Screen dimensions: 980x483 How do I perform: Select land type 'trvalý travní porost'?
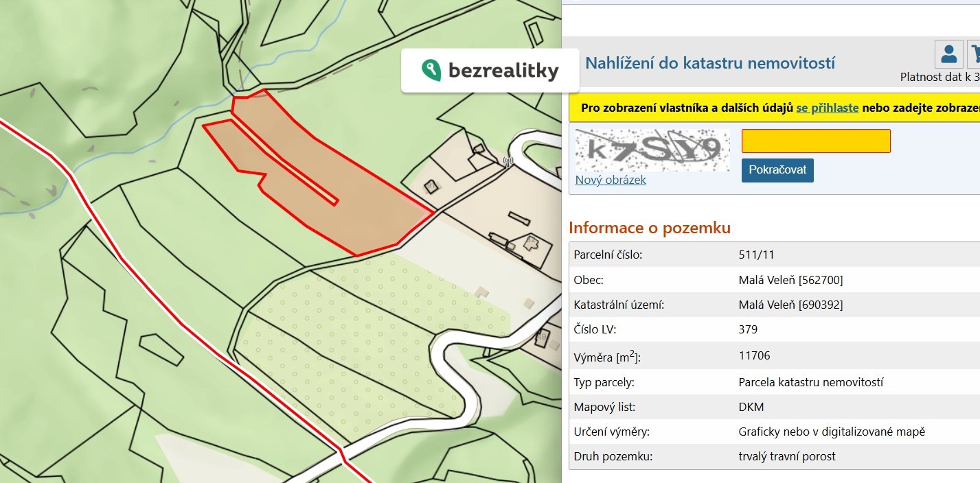click(787, 456)
